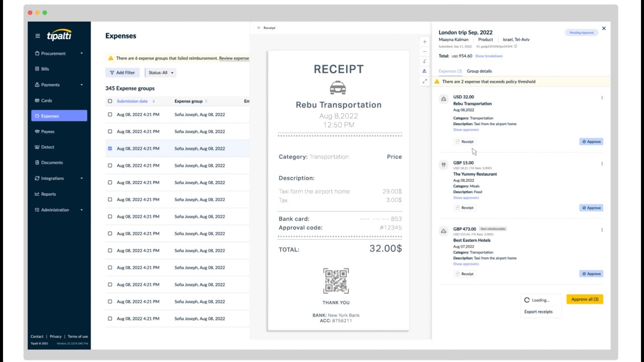The height and width of the screenshot is (362, 644).
Task: Show approvers for The Yummy Restaurant expense
Action: pos(466,198)
